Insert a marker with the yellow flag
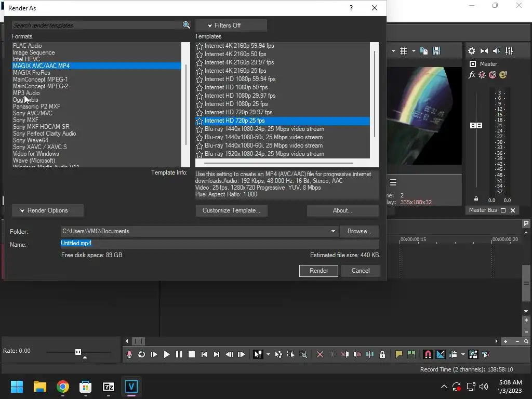The height and width of the screenshot is (399, 532). pyautogui.click(x=398, y=354)
